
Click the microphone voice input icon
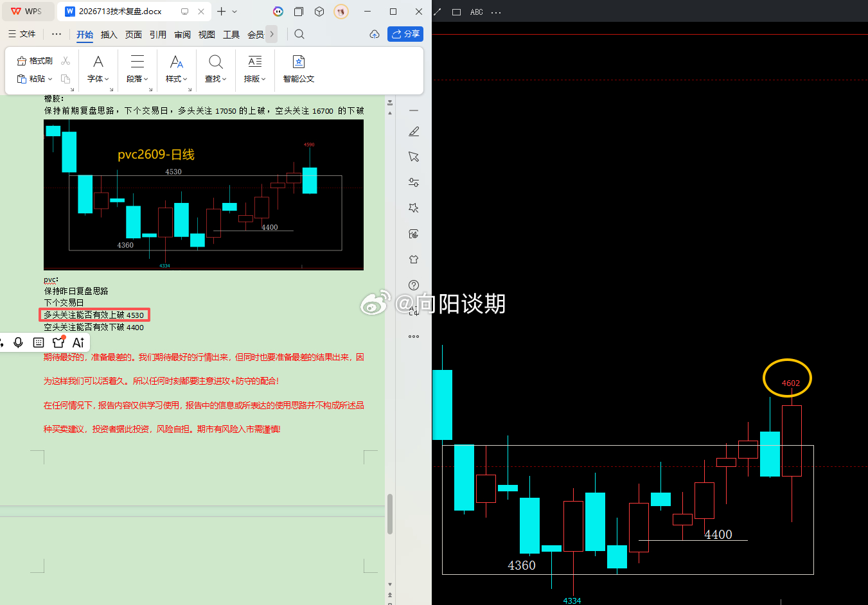(x=18, y=342)
